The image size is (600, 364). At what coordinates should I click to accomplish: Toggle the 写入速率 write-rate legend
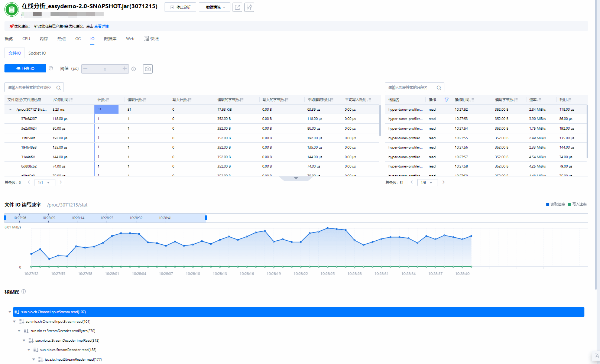click(x=577, y=204)
